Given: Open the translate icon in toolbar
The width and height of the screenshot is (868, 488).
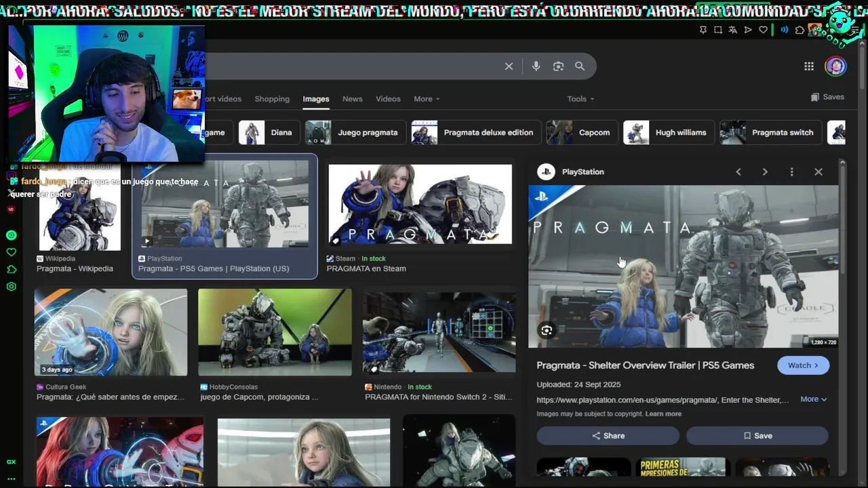Looking at the screenshot, I should click(x=733, y=30).
